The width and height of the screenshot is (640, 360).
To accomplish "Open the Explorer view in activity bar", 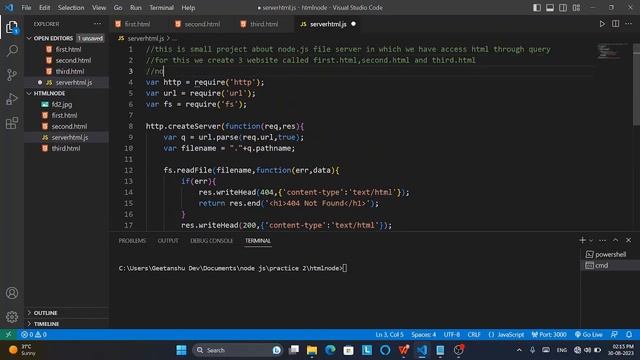I will point(12,27).
